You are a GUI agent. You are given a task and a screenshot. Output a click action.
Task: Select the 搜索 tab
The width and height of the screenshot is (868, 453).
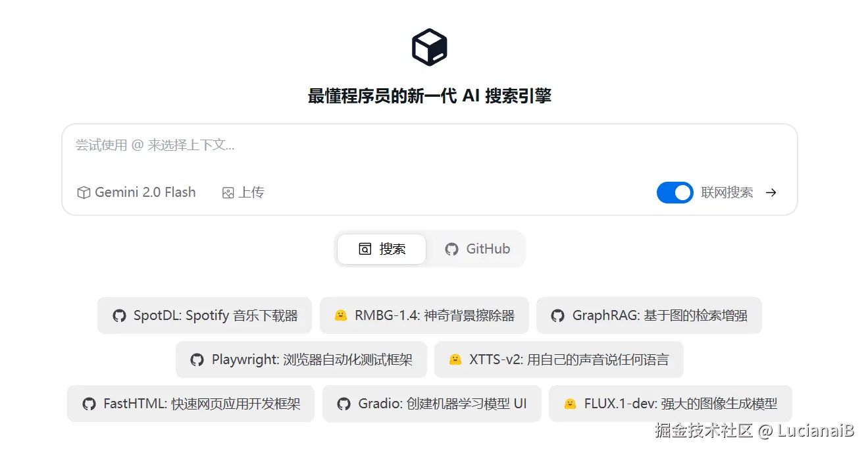pos(382,249)
